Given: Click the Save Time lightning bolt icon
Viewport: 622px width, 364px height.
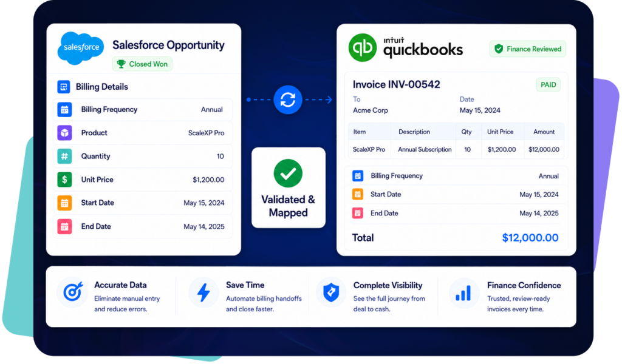Looking at the screenshot, I should (x=203, y=292).
